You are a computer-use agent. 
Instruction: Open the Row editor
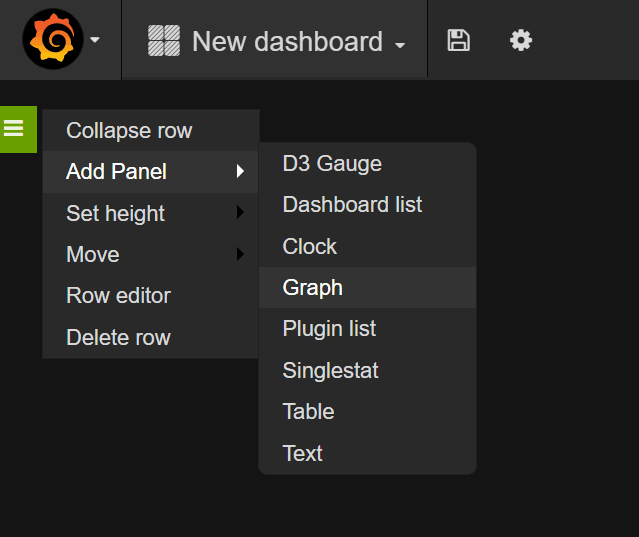pyautogui.click(x=151, y=296)
